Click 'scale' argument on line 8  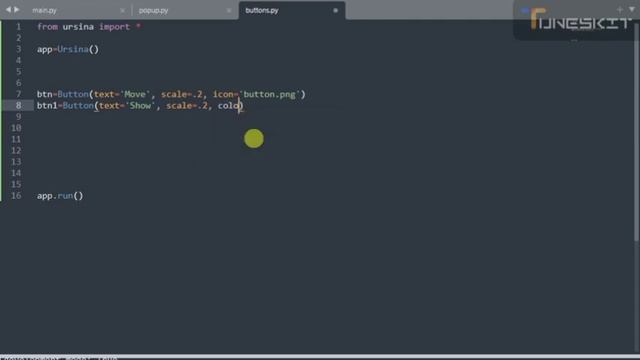(179, 106)
